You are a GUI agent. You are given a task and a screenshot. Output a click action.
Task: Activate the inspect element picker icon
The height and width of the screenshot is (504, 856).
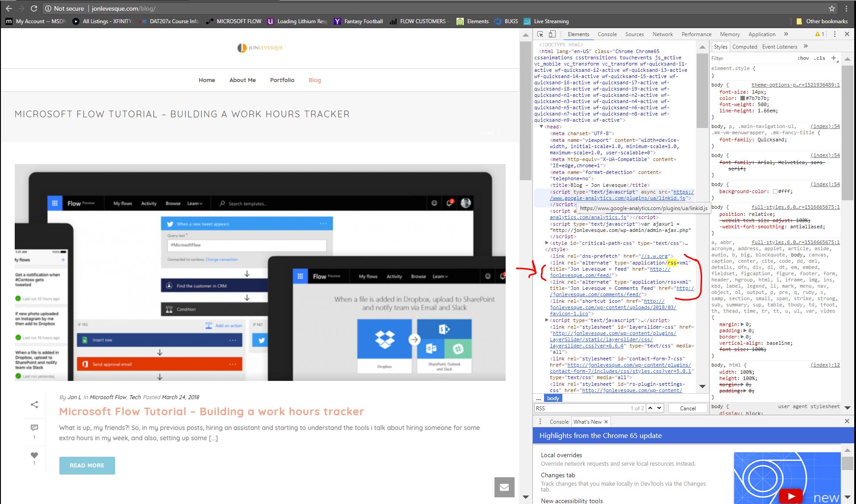(540, 34)
